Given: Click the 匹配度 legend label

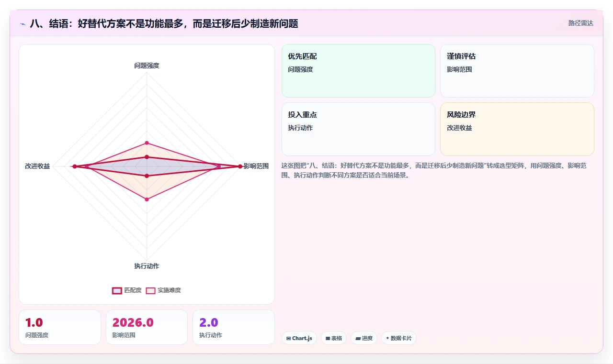Looking at the screenshot, I should (133, 290).
